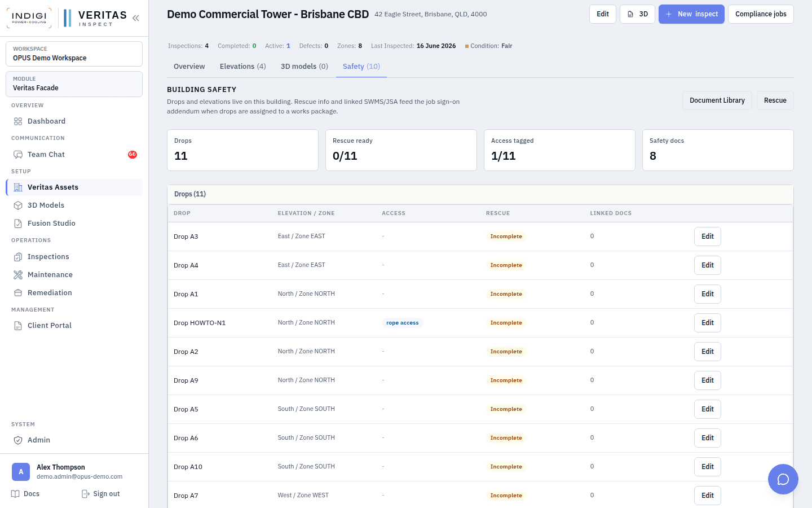Open the floating chat support bubble
812x508 pixels.
(783, 479)
